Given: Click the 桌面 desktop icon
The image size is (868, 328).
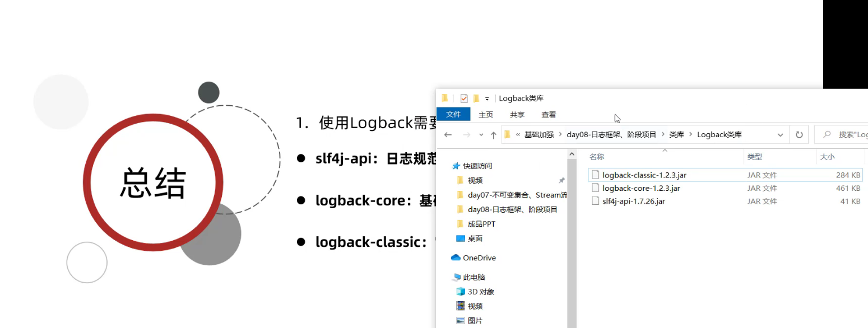Looking at the screenshot, I should click(x=461, y=238).
